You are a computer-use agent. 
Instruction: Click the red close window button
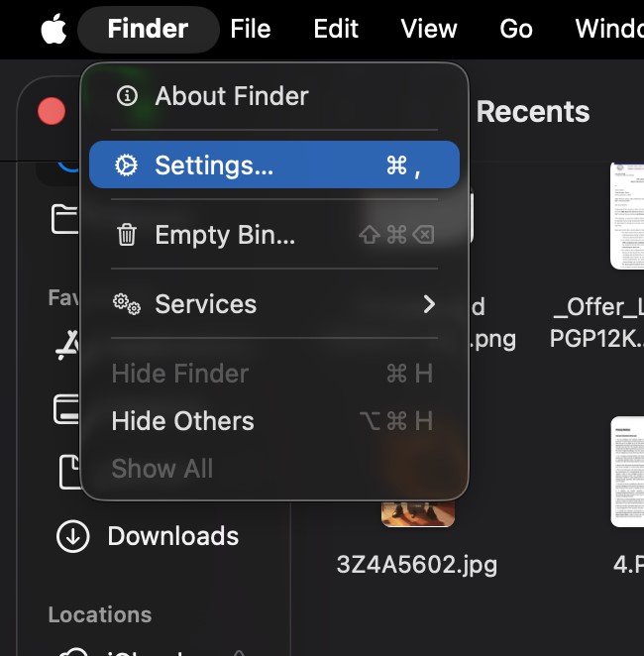52,111
